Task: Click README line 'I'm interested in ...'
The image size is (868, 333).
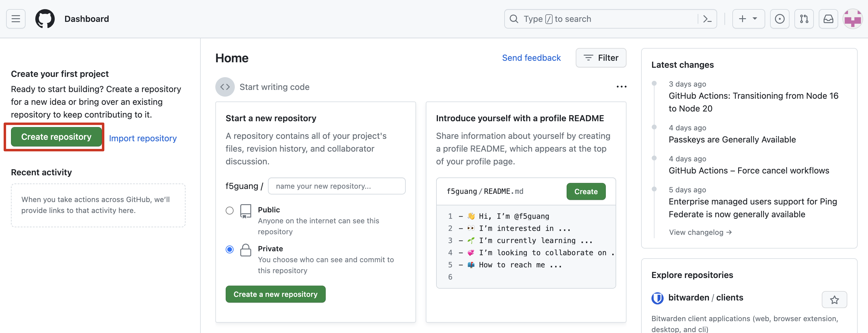Action: pos(525,228)
